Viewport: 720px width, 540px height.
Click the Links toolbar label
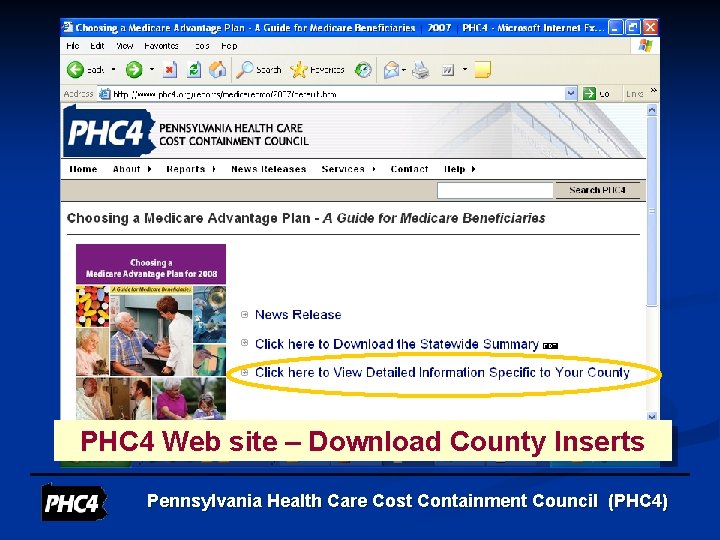click(x=634, y=94)
